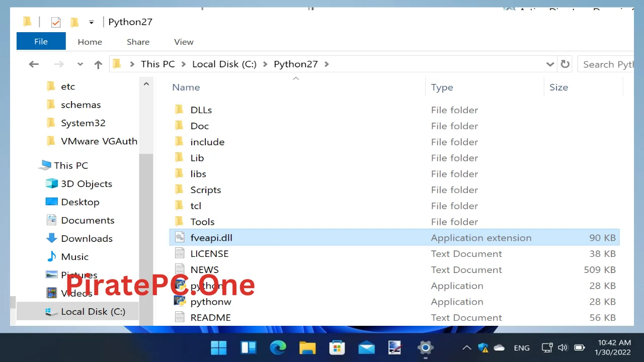Select the tcl folder
This screenshot has height=362, width=644.
[x=196, y=206]
